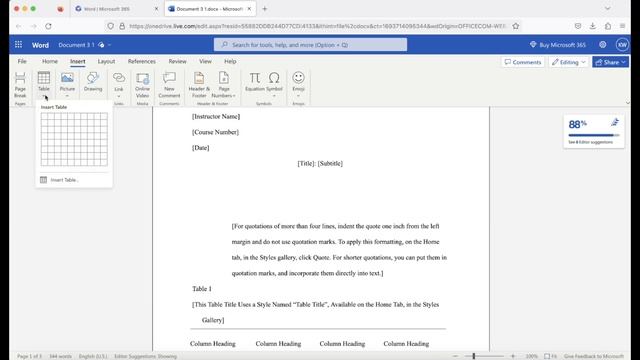Open the browser hamburger menu

tap(622, 26)
